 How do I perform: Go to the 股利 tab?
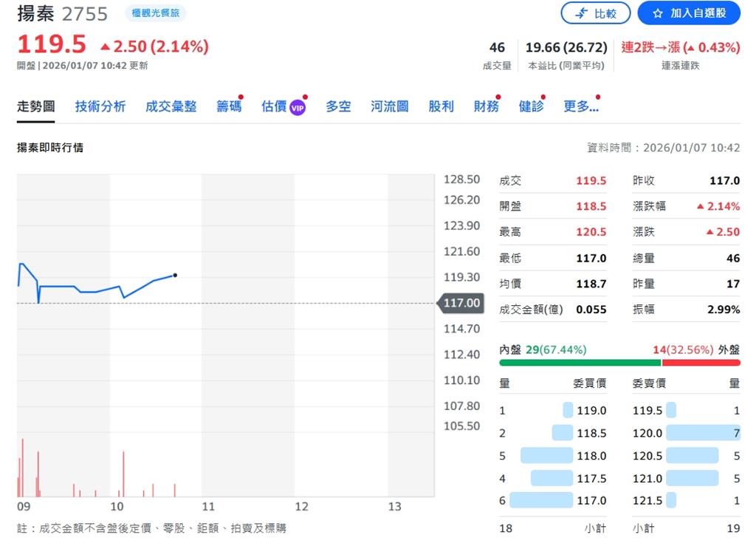pyautogui.click(x=441, y=106)
